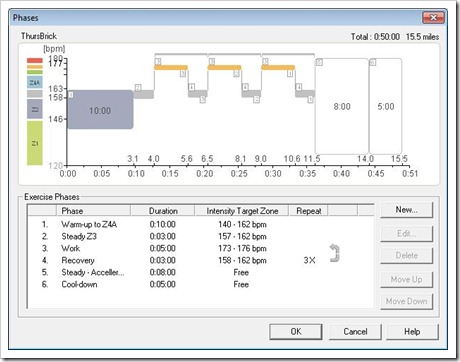Screen dimensions: 460x362
Task: Click the Z4A zone color swatch
Action: point(35,82)
